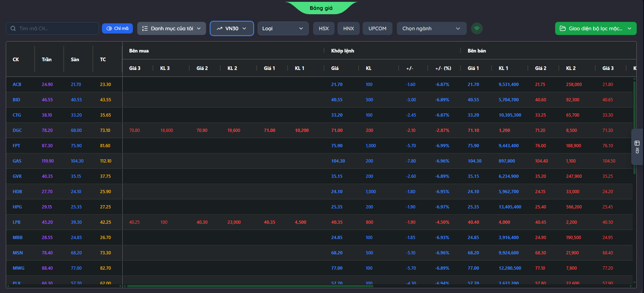Open the Loại type dropdown

(283, 28)
